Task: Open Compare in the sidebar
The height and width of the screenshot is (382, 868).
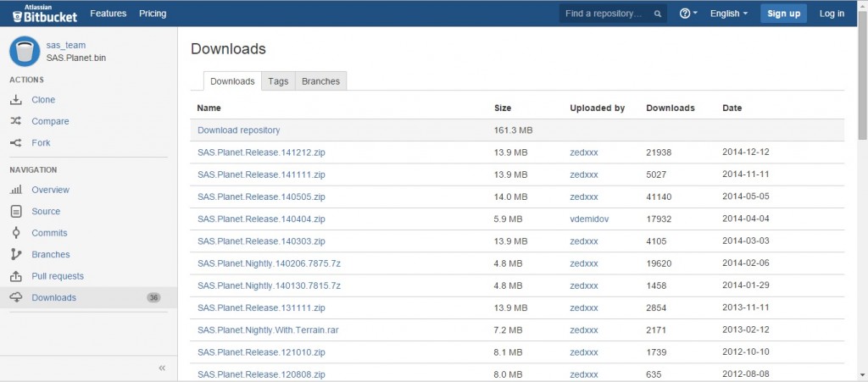Action: point(50,121)
